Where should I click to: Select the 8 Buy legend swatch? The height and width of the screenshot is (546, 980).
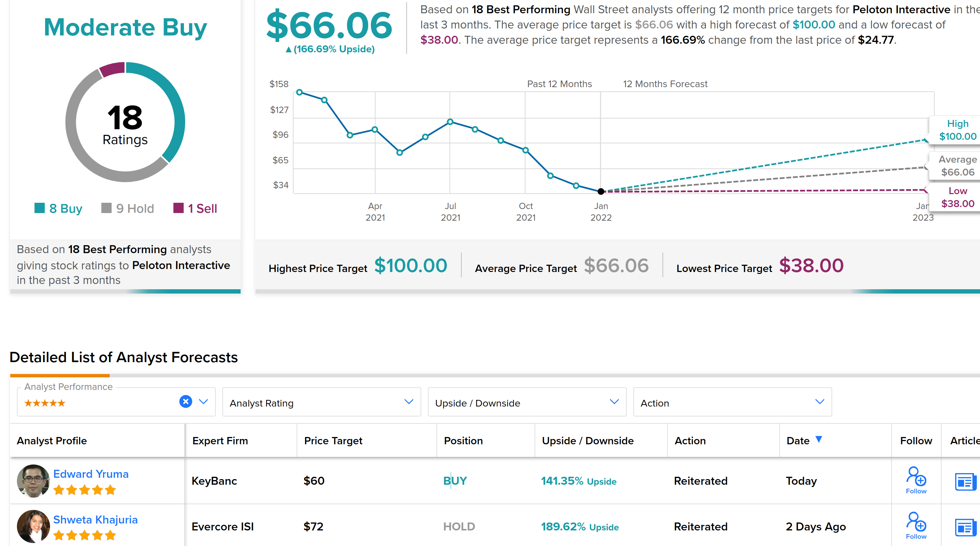point(39,208)
